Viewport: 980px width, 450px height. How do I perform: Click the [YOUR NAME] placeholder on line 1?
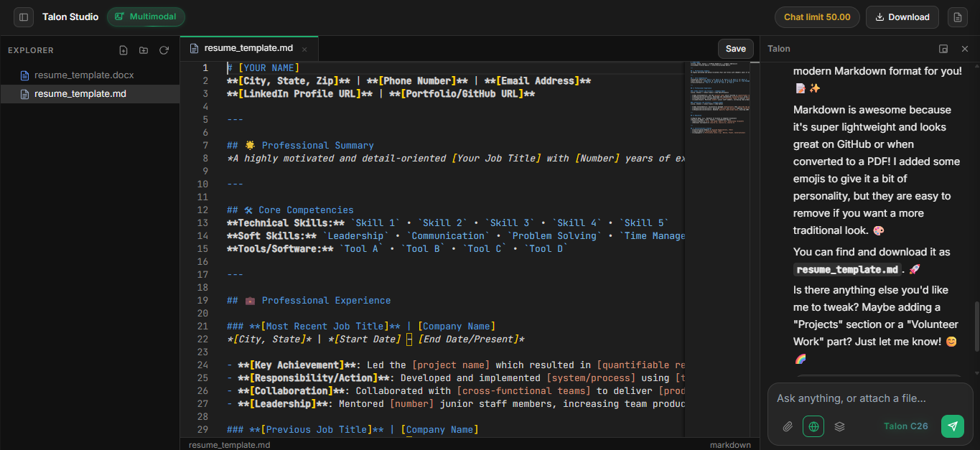[x=269, y=68]
